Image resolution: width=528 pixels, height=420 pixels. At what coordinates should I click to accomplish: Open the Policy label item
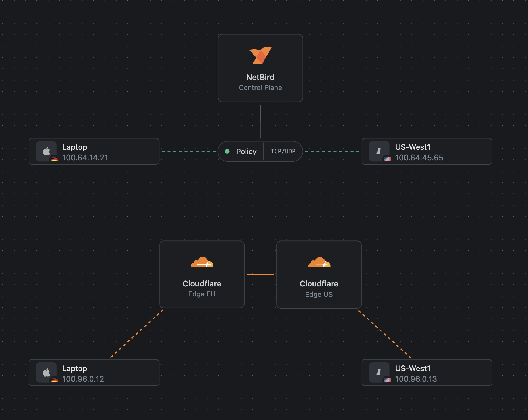click(x=246, y=151)
